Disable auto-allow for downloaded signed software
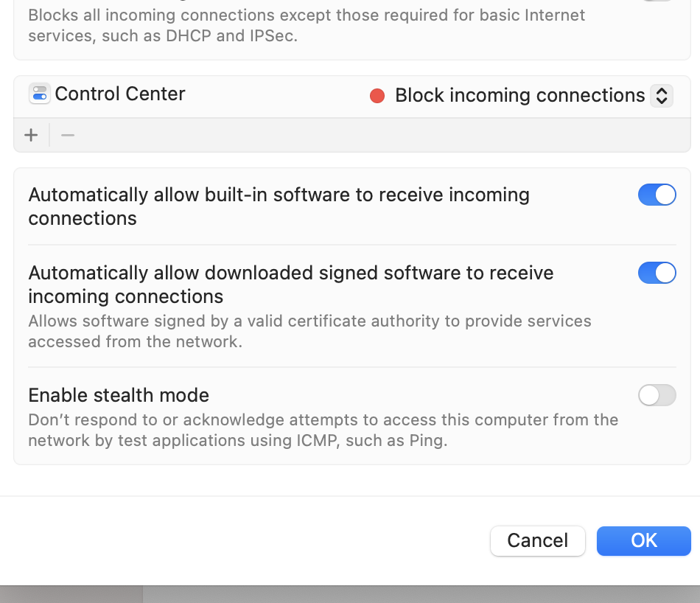 point(657,273)
